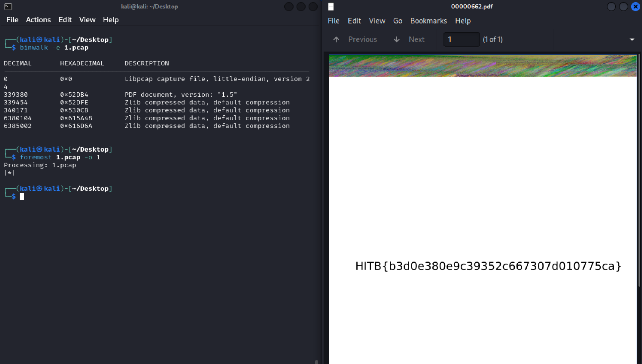
Task: Close the PDF viewer window
Action: 635,7
